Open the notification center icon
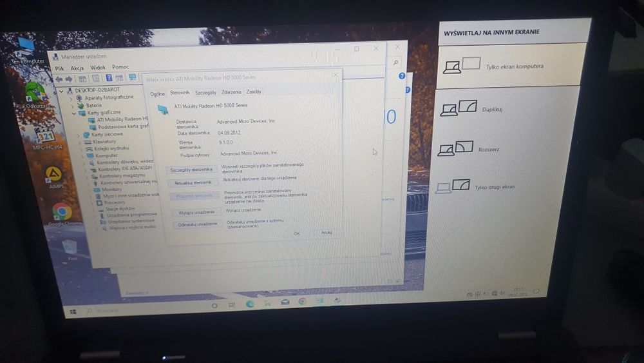 click(536, 291)
